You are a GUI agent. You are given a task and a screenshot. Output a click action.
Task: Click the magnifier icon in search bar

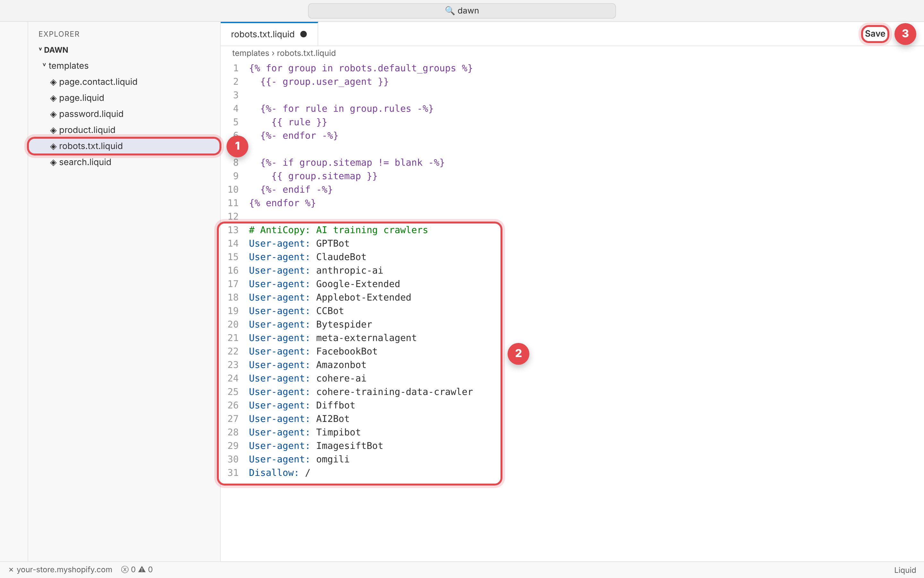450,11
